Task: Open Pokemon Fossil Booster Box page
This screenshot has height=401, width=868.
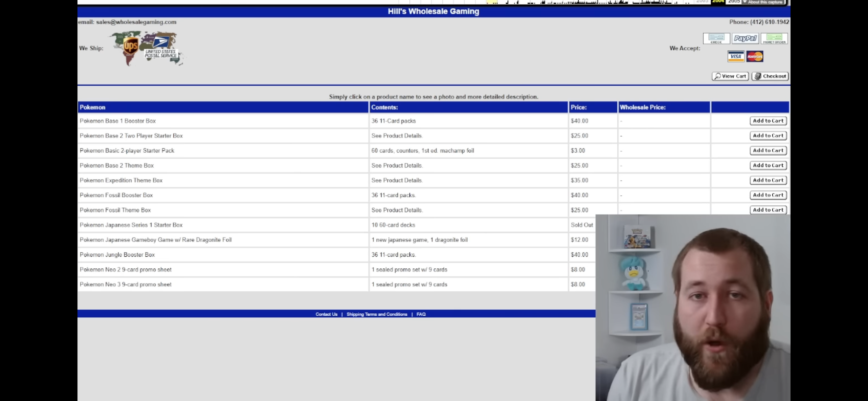Action: pos(116,195)
